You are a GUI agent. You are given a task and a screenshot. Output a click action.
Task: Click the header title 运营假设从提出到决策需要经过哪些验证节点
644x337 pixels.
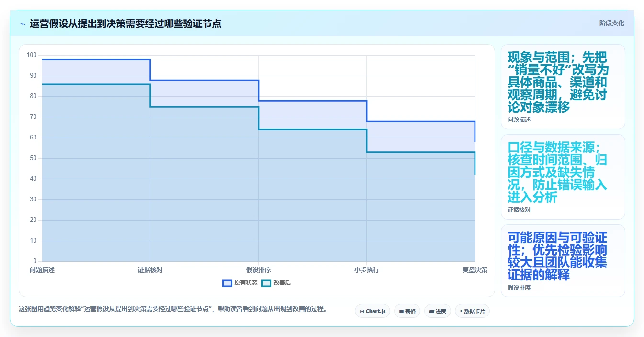(125, 23)
